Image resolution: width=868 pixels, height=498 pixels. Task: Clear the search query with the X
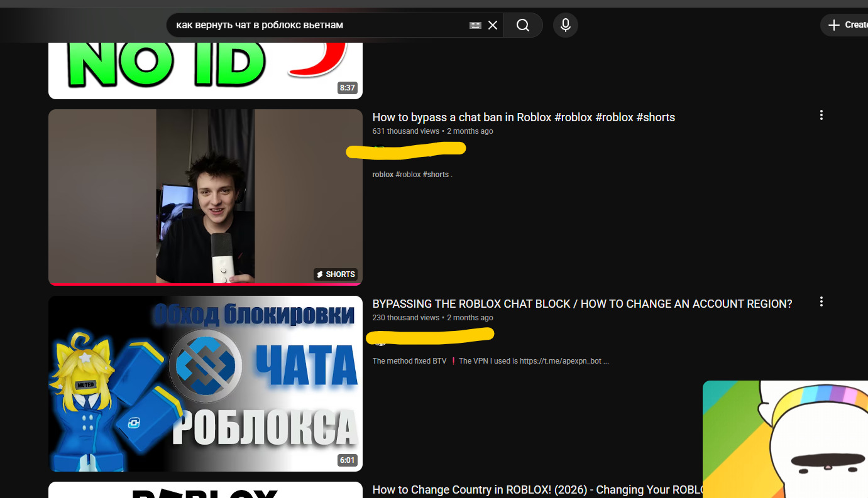[x=493, y=25]
